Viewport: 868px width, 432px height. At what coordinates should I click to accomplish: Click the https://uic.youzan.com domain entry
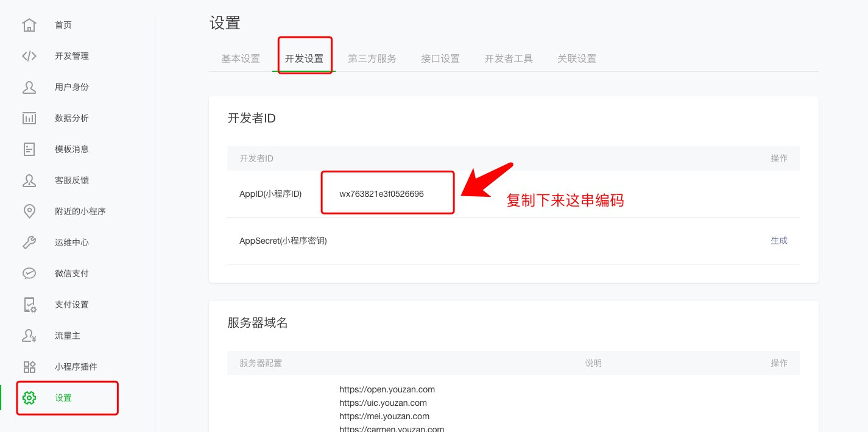tap(383, 403)
